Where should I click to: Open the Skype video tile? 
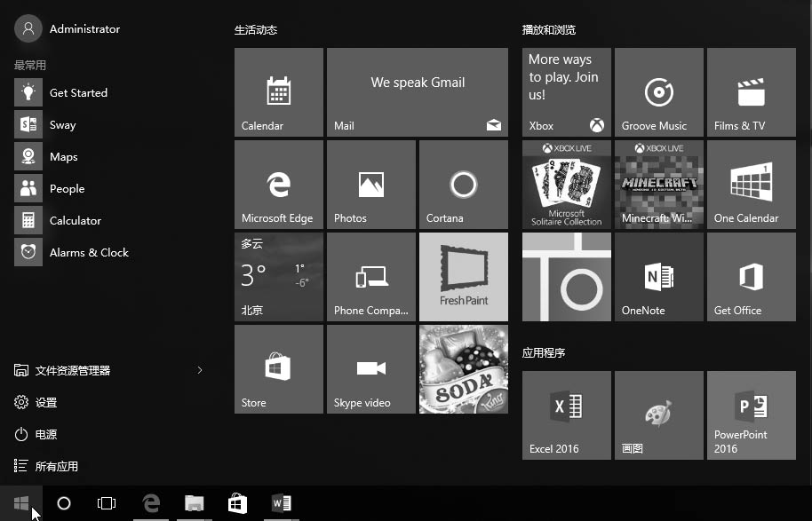(x=370, y=368)
